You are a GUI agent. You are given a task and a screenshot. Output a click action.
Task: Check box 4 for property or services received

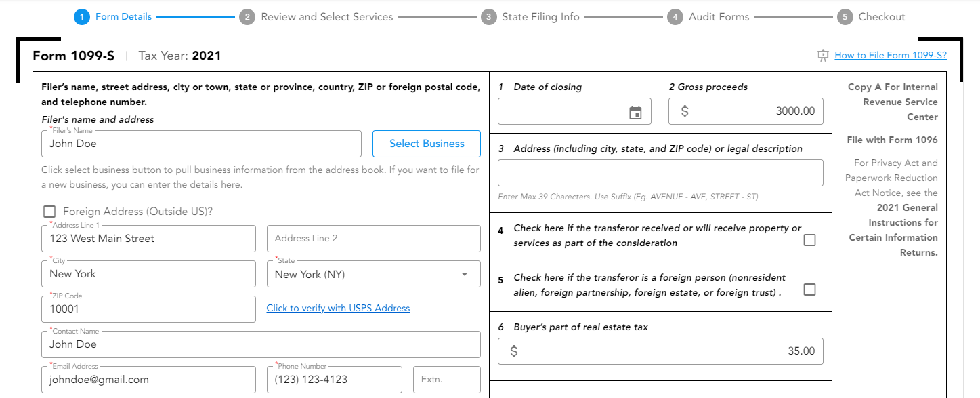(809, 240)
